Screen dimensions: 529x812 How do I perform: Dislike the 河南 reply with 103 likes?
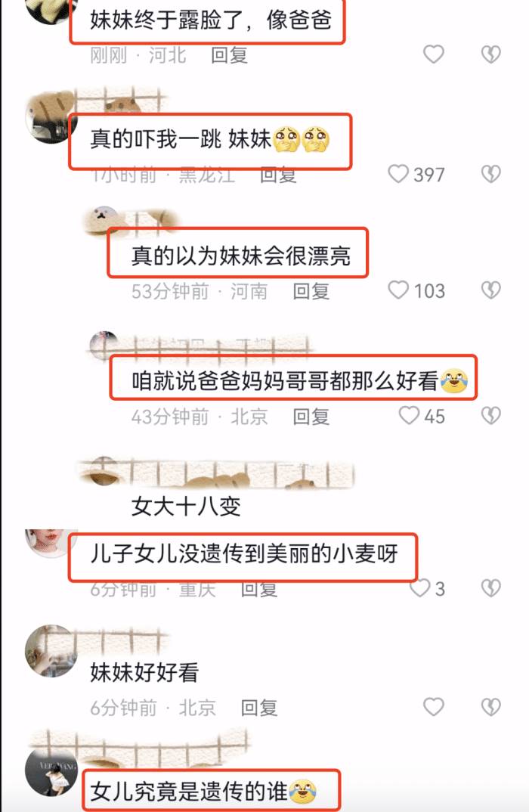pyautogui.click(x=491, y=290)
